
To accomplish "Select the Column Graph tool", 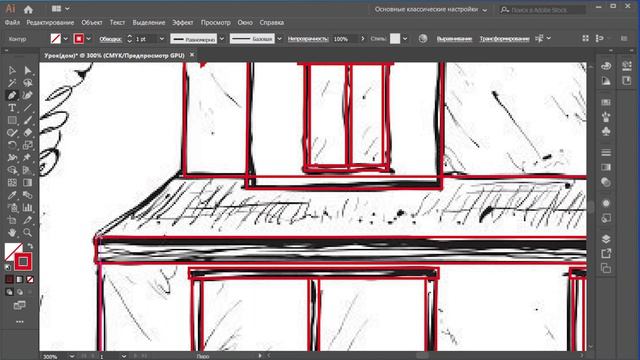I will click(27, 208).
